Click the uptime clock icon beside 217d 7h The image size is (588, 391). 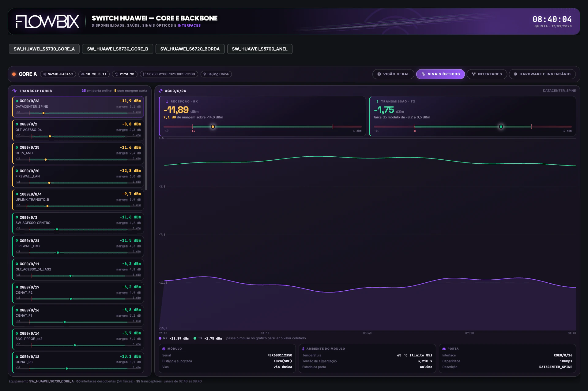(117, 74)
